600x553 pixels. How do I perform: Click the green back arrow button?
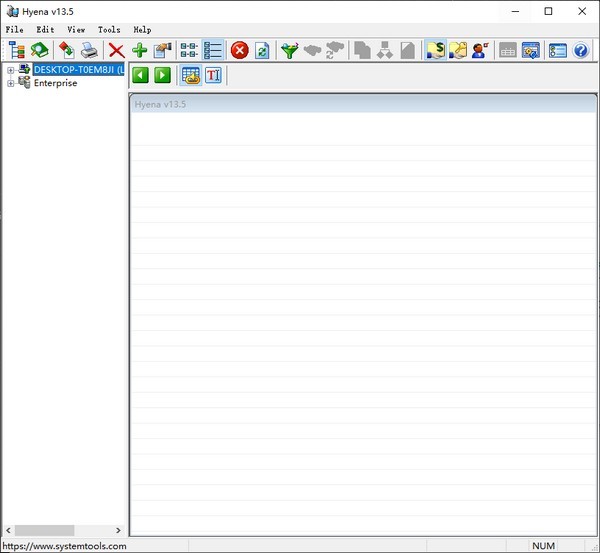click(140, 75)
